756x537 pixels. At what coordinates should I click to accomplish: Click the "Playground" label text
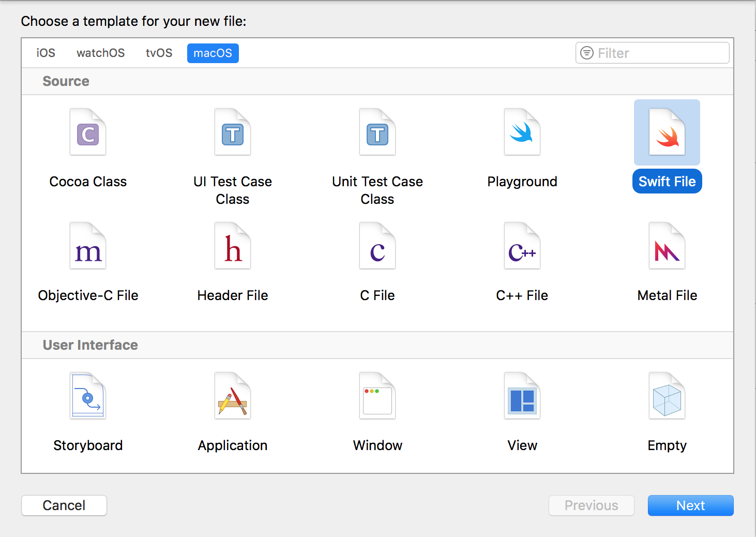522,182
